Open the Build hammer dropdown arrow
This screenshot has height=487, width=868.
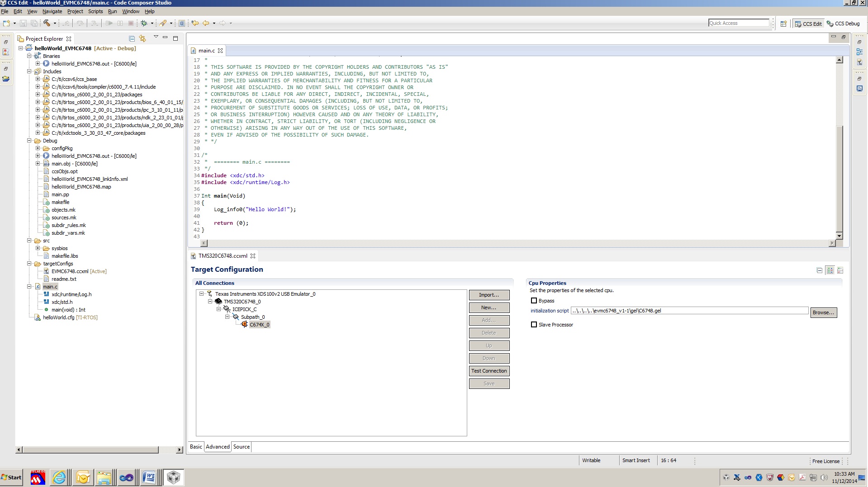pyautogui.click(x=55, y=24)
